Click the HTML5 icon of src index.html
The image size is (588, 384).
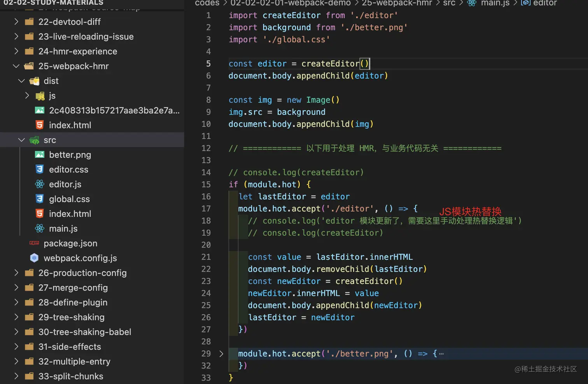click(x=40, y=214)
